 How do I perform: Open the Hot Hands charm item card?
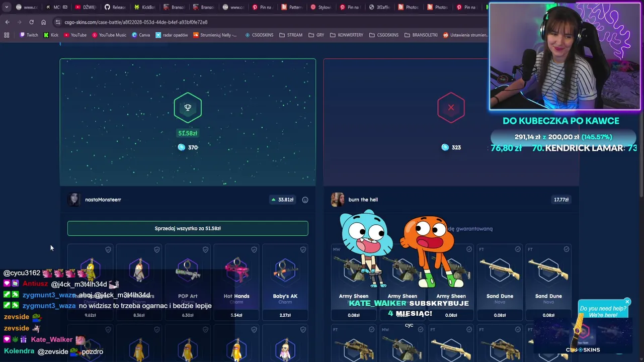236,283
